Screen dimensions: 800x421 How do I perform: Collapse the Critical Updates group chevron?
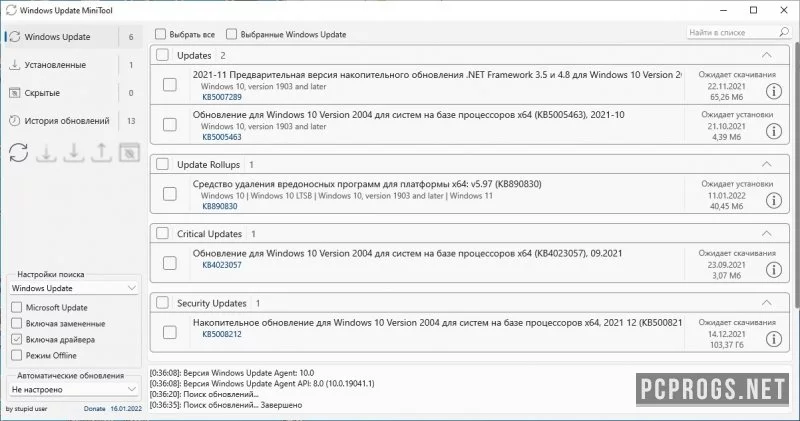tap(766, 234)
